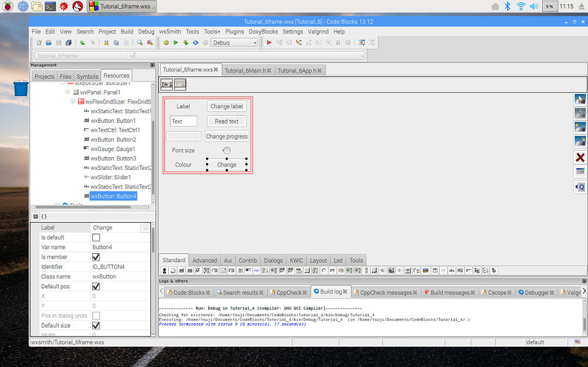Click the right arrow to reveal more log tabs
The height and width of the screenshot is (367, 588).
584,291
